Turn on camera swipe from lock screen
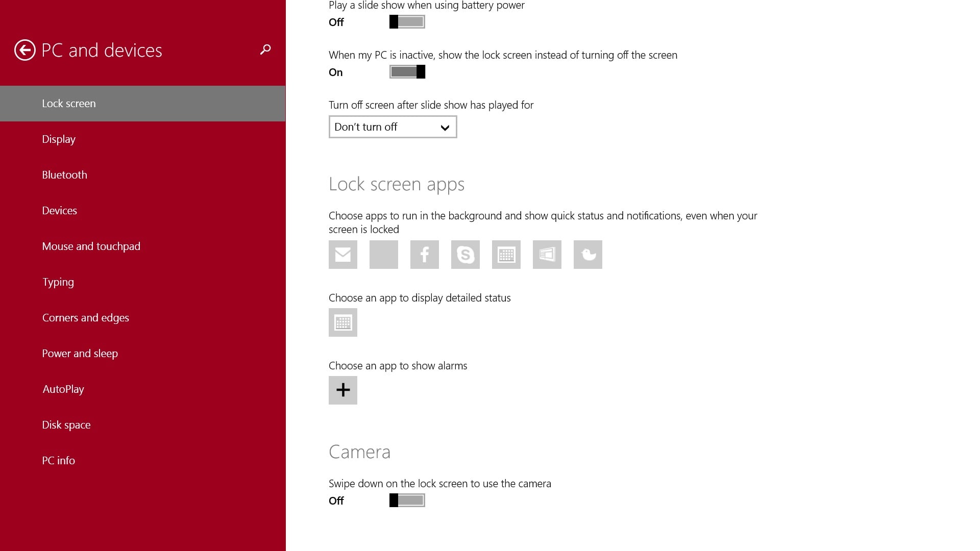Viewport: 980px width, 551px height. pos(407,500)
